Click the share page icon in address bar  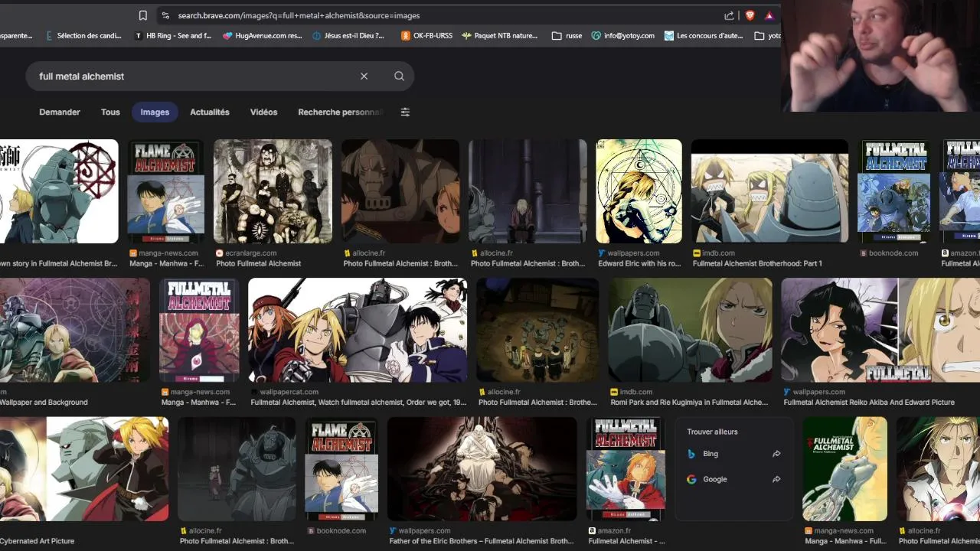[729, 15]
